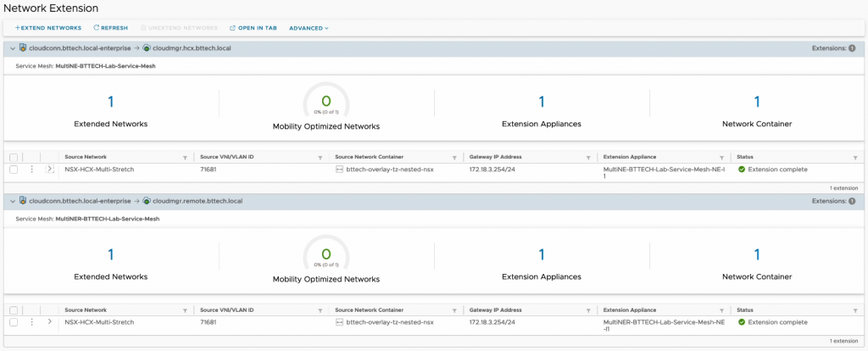The width and height of the screenshot is (868, 351).
Task: Select all rows in the first extensions table
Action: [x=13, y=157]
